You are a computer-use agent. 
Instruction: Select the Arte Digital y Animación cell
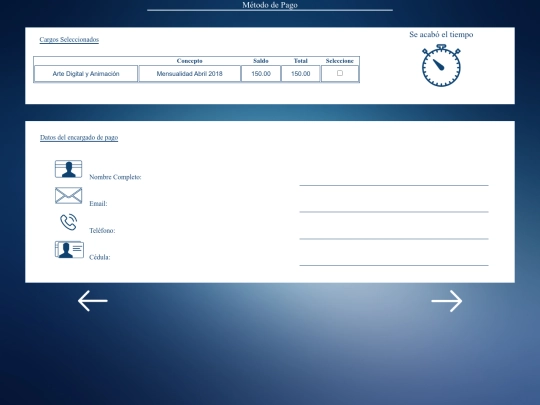coord(86,74)
